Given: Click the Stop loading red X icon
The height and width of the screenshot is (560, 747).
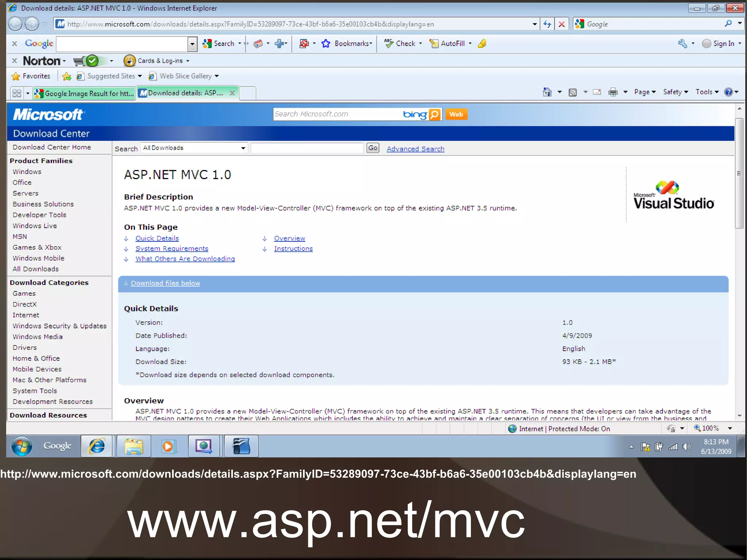Looking at the screenshot, I should click(x=562, y=24).
